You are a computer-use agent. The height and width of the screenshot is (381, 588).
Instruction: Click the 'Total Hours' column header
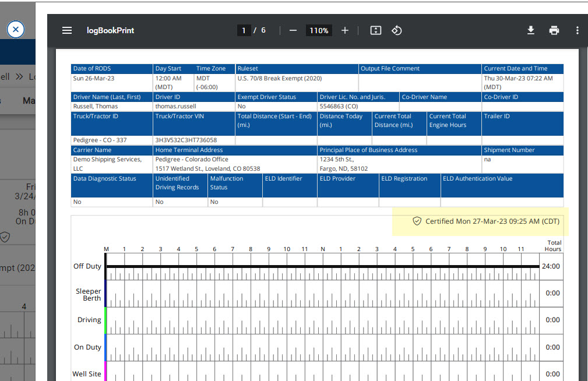553,246
